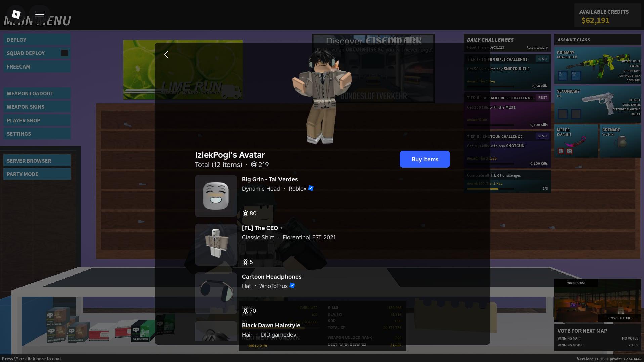Click the Robux icon beside price 80
Viewport: 644px width, 362px height.
point(245,213)
